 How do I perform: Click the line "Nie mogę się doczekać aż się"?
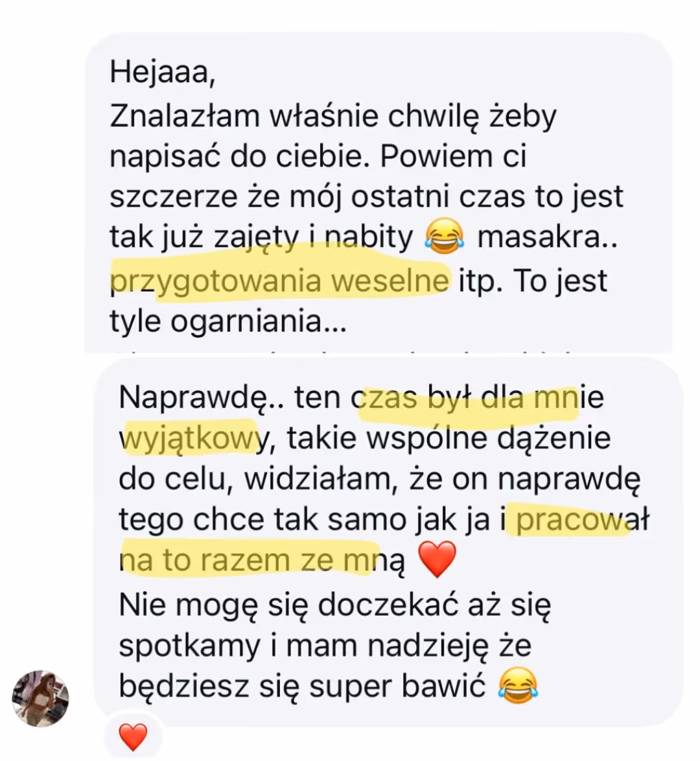335,605
